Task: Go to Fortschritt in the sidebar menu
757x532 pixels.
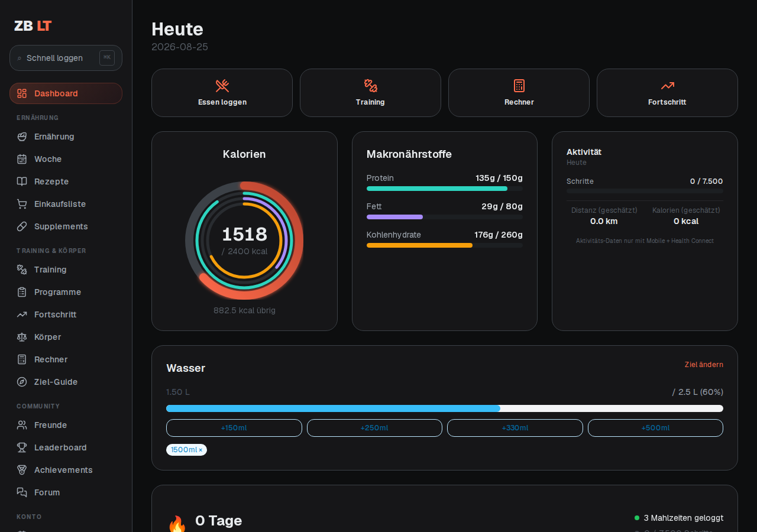Action: coord(66,314)
